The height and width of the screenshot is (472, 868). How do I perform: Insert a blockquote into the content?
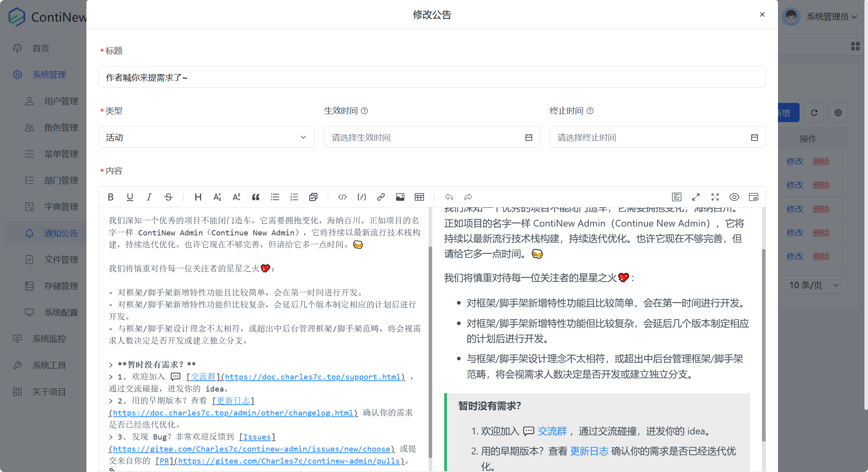click(256, 197)
